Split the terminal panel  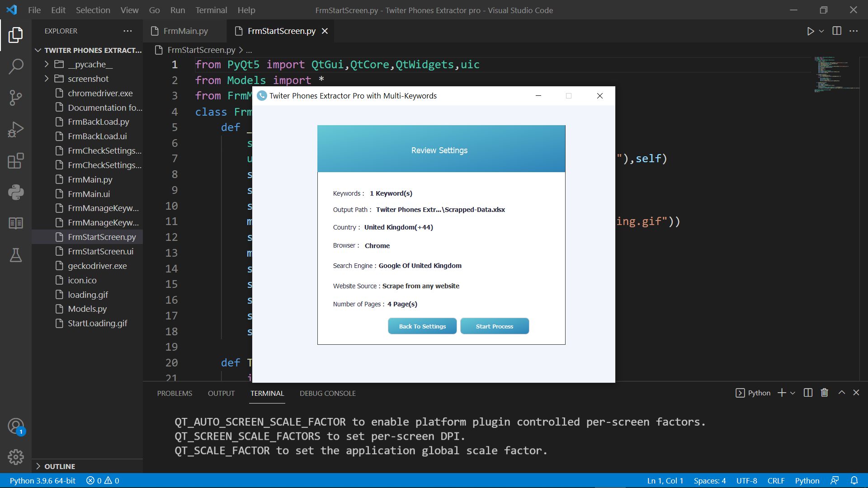click(x=808, y=393)
